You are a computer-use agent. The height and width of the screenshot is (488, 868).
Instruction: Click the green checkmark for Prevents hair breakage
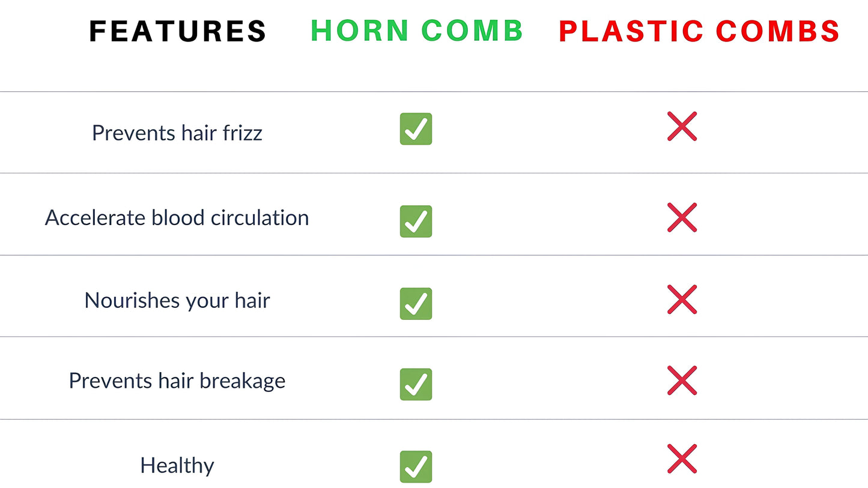click(416, 384)
